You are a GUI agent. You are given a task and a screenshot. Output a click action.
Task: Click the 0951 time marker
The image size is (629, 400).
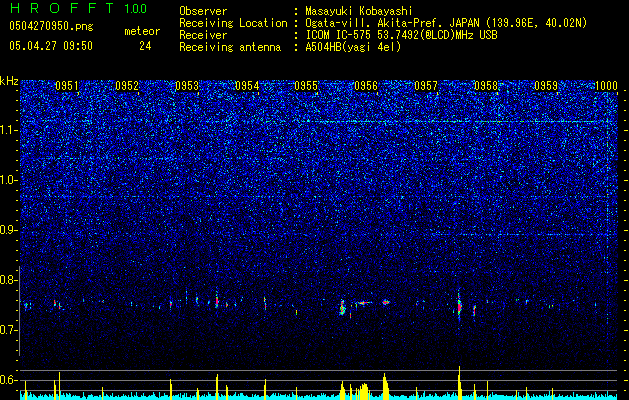(x=67, y=86)
